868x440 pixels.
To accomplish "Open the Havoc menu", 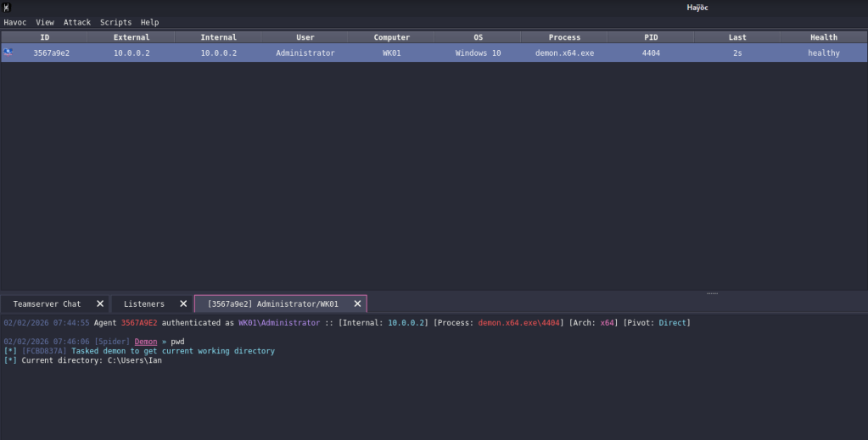I will 16,22.
